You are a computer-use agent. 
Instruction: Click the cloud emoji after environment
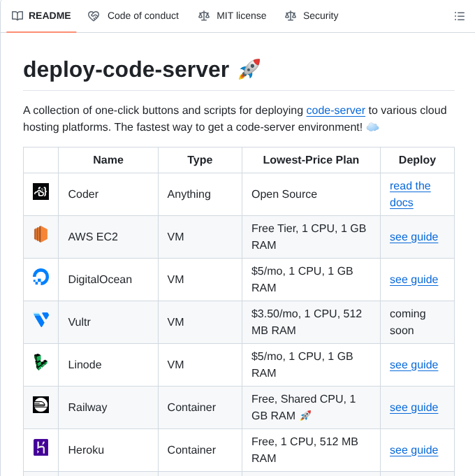tap(373, 127)
